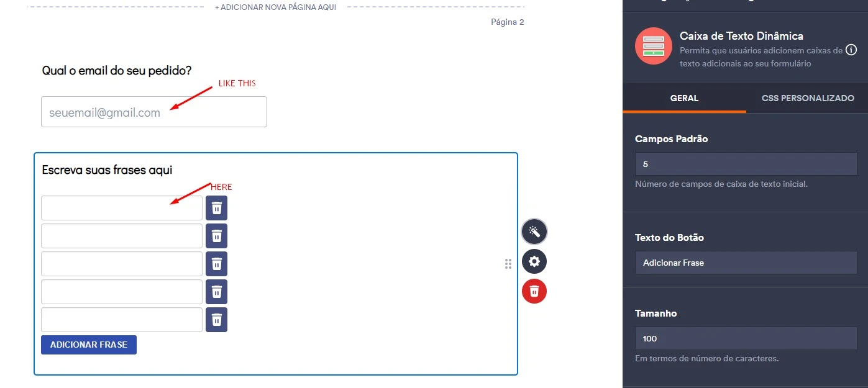Click the Campos Padrão value field

(745, 163)
